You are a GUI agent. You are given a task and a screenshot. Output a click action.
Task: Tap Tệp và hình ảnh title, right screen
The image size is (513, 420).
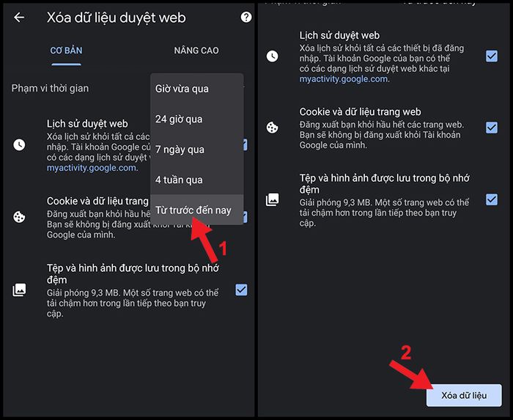click(x=385, y=184)
